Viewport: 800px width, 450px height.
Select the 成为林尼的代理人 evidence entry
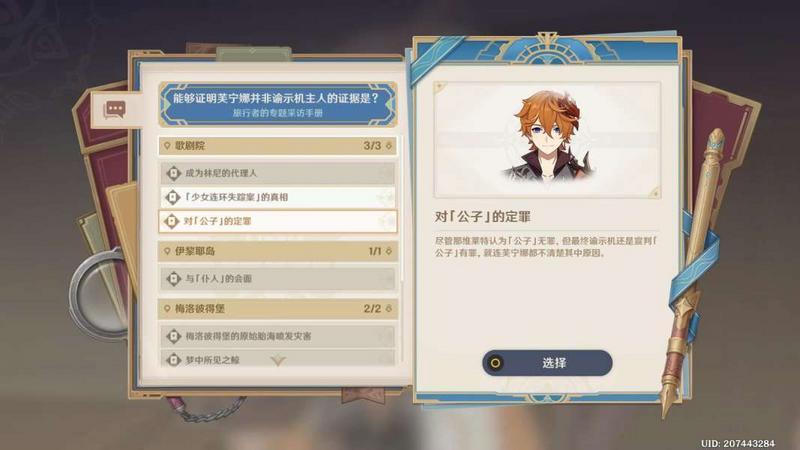point(278,173)
